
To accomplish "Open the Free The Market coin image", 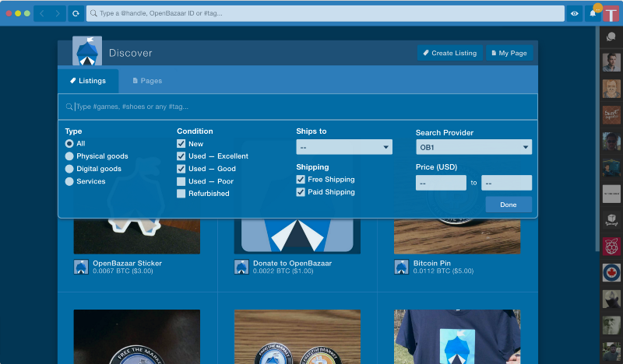I will [x=137, y=337].
